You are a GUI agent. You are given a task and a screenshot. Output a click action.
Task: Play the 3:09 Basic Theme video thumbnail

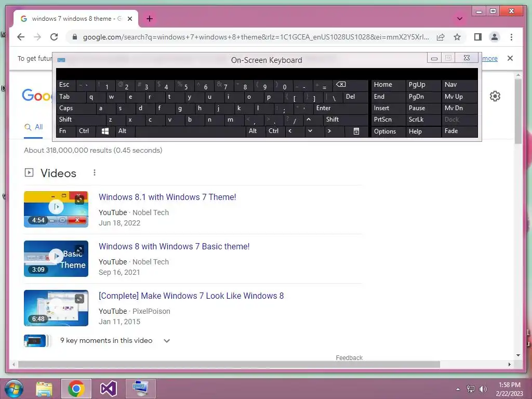56,259
